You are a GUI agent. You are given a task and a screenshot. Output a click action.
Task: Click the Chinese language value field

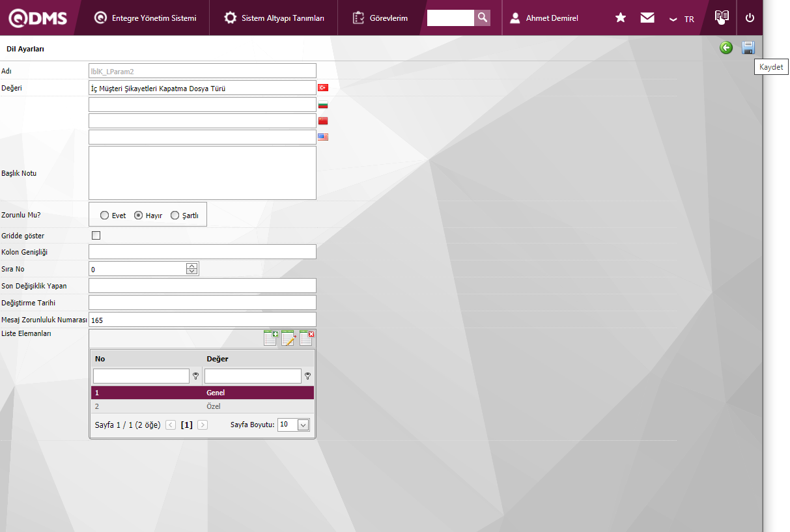(x=203, y=121)
